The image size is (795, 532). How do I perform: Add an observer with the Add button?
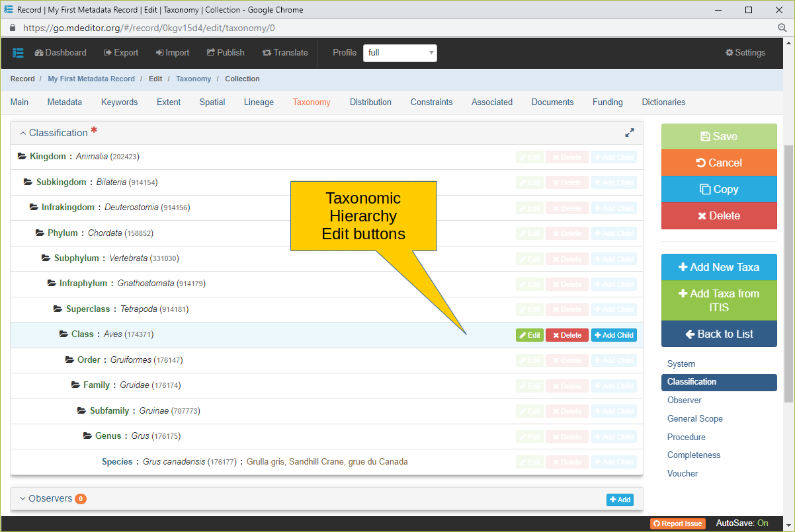(x=620, y=500)
